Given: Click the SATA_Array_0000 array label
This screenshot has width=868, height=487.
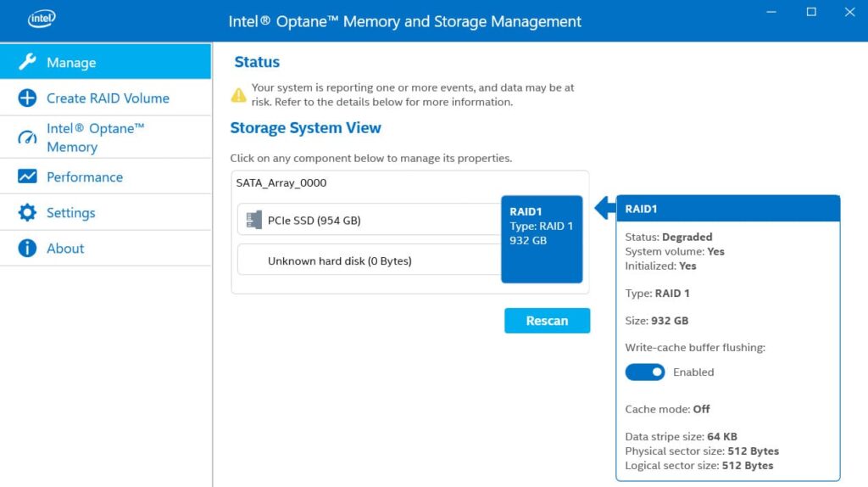Looking at the screenshot, I should pyautogui.click(x=281, y=182).
